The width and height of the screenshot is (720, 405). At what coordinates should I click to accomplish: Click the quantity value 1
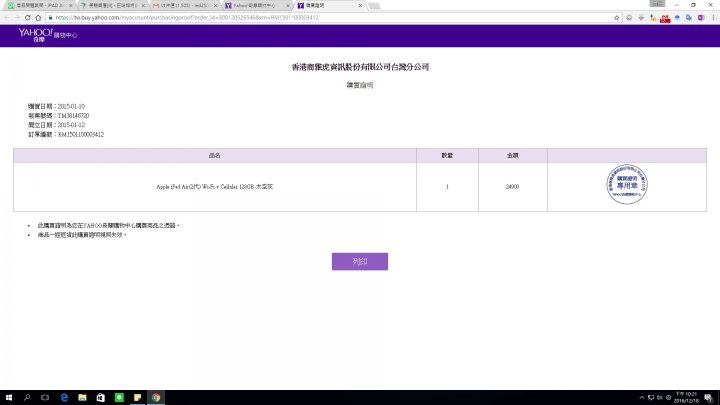(447, 187)
